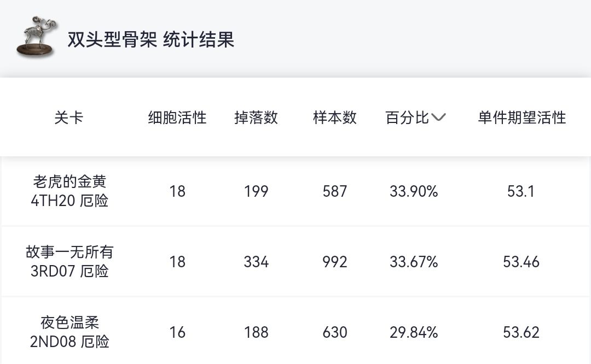Select drop count 334 cell
The height and width of the screenshot is (364, 591).
[x=256, y=262]
